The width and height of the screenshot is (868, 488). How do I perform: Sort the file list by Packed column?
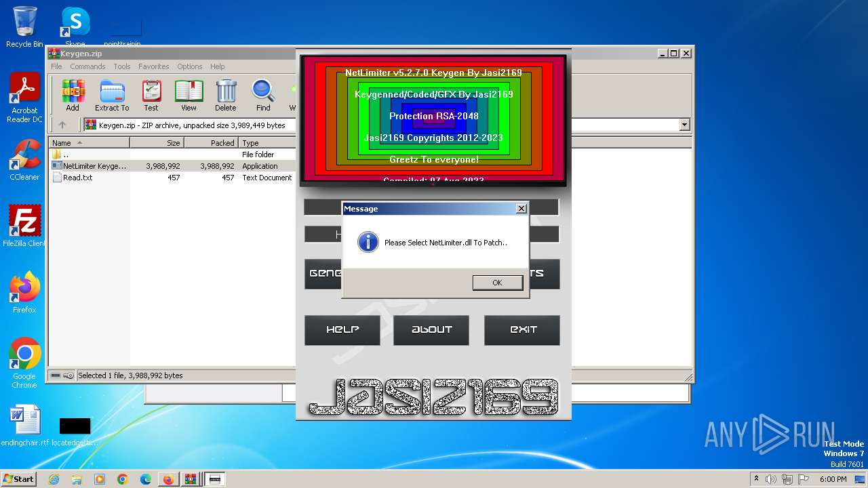coord(211,143)
